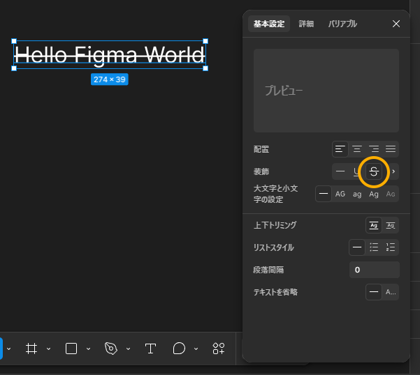Click the 段落間隔 label
This screenshot has width=420, height=375.
[x=269, y=270]
